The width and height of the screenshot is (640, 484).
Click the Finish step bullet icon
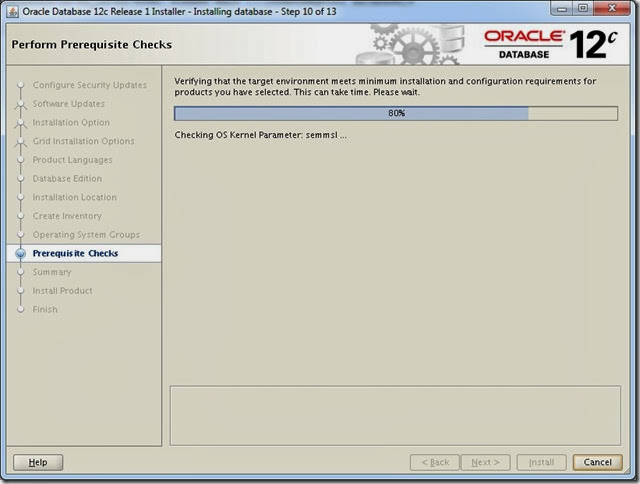[x=20, y=310]
